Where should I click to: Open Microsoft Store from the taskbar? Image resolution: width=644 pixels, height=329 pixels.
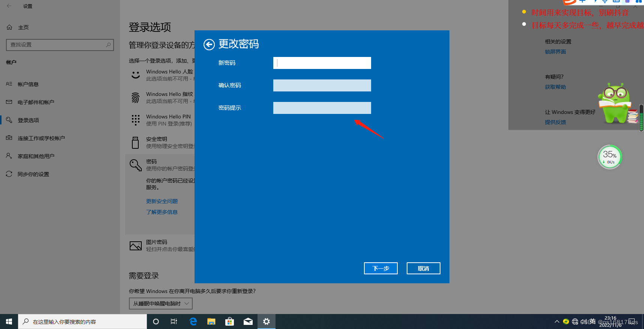point(229,322)
